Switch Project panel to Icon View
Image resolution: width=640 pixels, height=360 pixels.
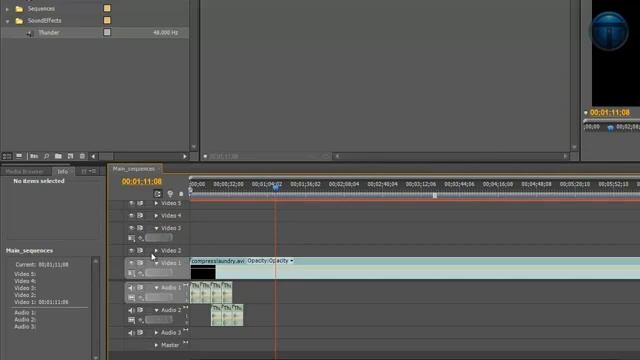pyautogui.click(x=19, y=156)
